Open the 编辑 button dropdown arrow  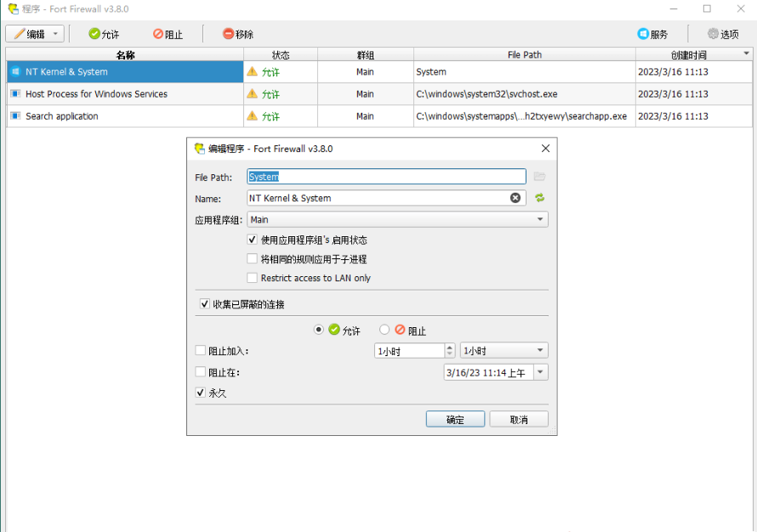click(55, 34)
